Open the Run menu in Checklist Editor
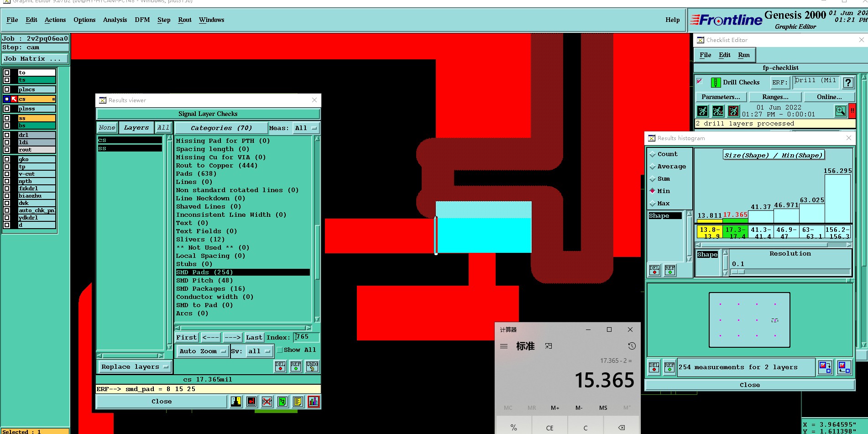868x434 pixels. point(744,55)
